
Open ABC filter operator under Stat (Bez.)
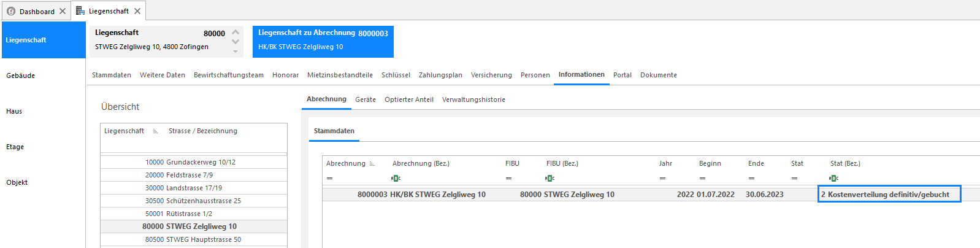[x=833, y=179]
